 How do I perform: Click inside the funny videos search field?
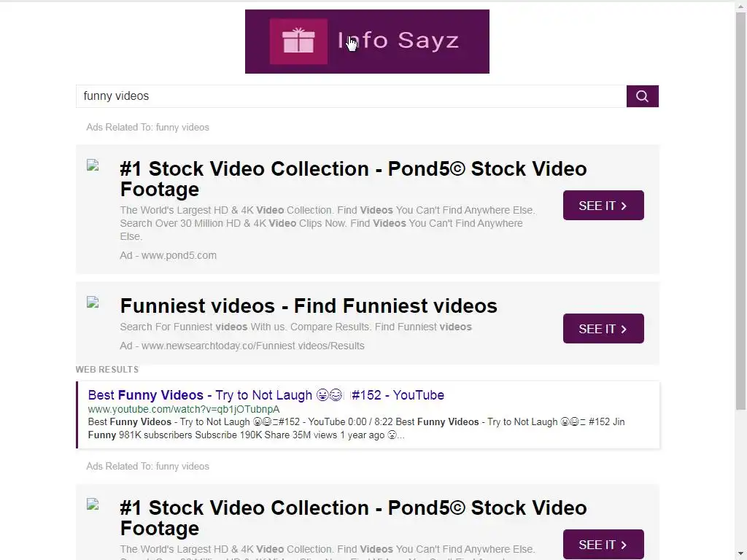tap(350, 96)
